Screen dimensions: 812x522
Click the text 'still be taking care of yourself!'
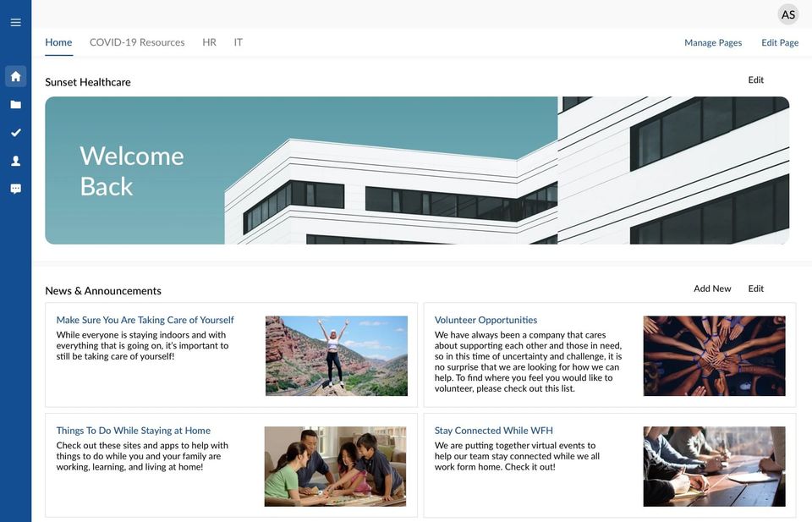point(115,356)
